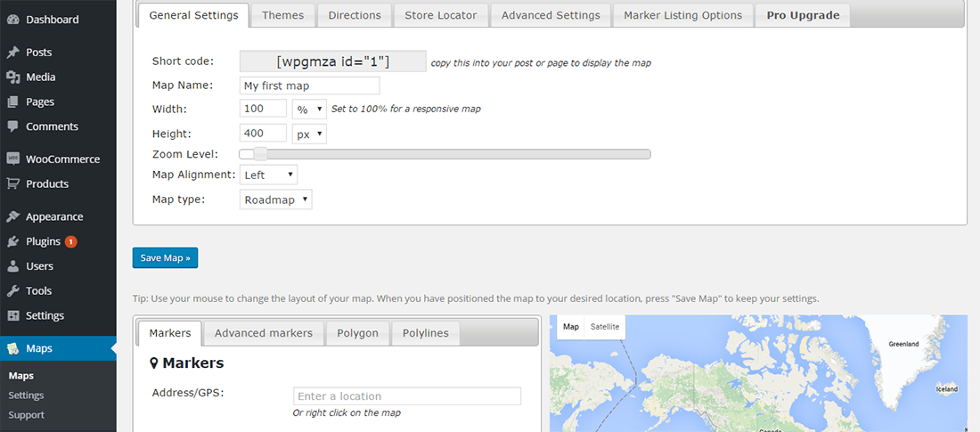Switch to the Themes tab
The height and width of the screenshot is (432, 980).
click(282, 15)
